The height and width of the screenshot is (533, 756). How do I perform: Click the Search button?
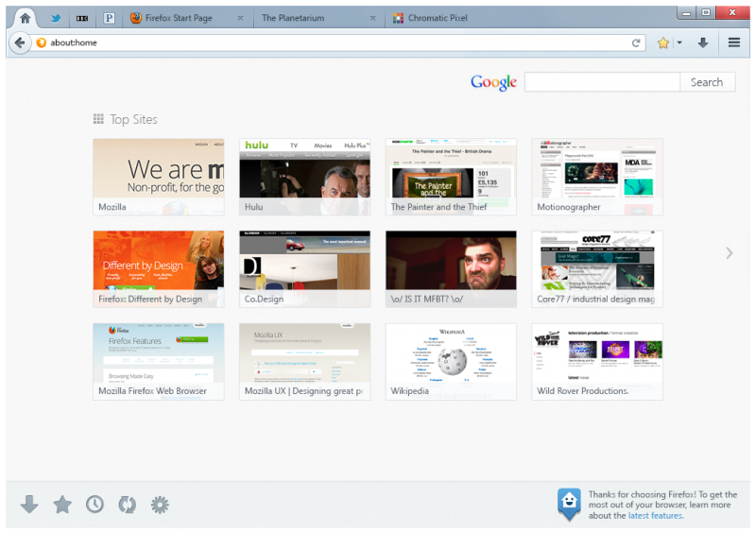tap(707, 82)
